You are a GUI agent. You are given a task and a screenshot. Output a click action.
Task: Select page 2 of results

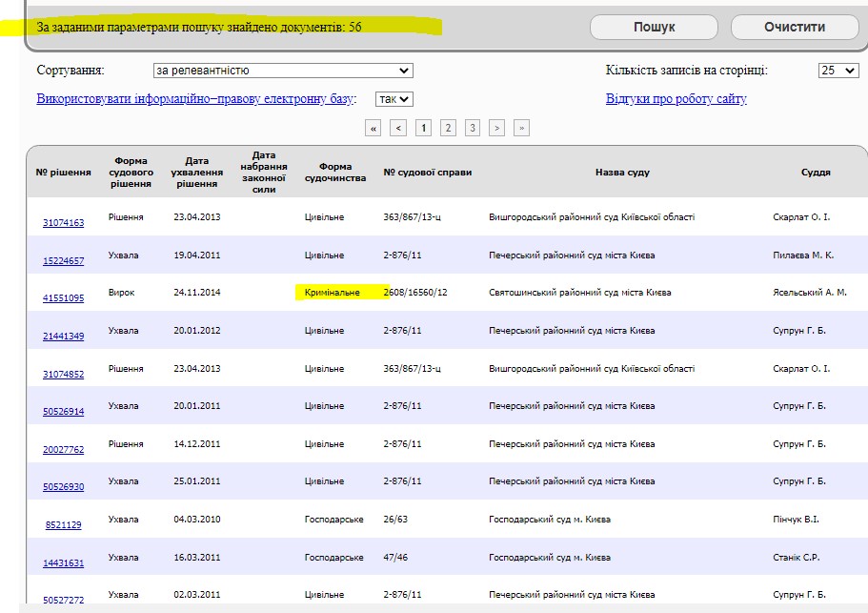pyautogui.click(x=448, y=128)
